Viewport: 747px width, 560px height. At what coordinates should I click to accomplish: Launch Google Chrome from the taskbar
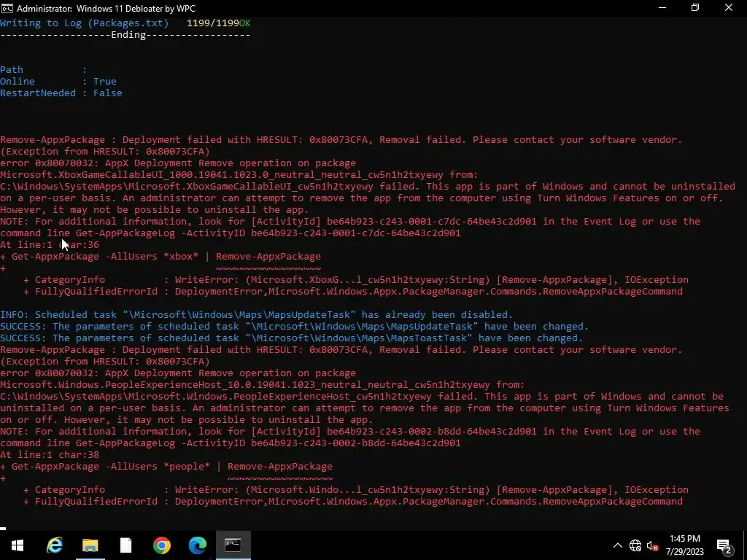161,545
